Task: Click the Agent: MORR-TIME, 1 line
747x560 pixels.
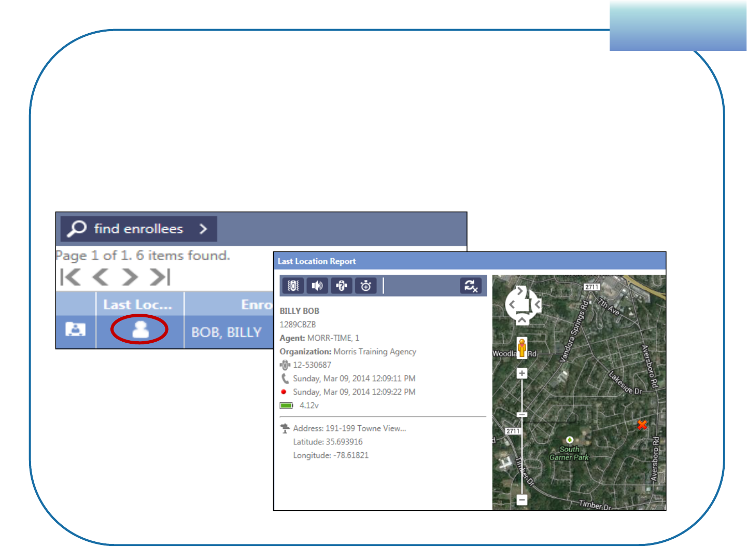Action: 319,338
